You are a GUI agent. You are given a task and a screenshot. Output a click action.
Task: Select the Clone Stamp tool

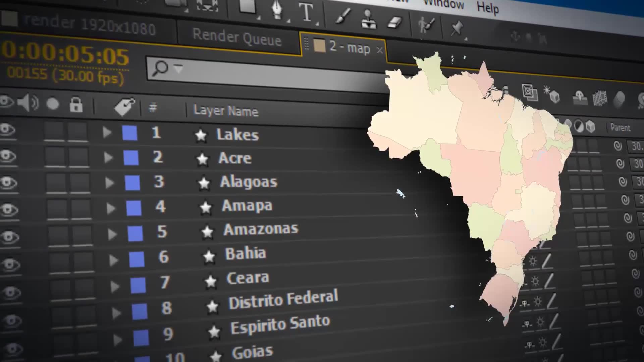click(x=368, y=19)
